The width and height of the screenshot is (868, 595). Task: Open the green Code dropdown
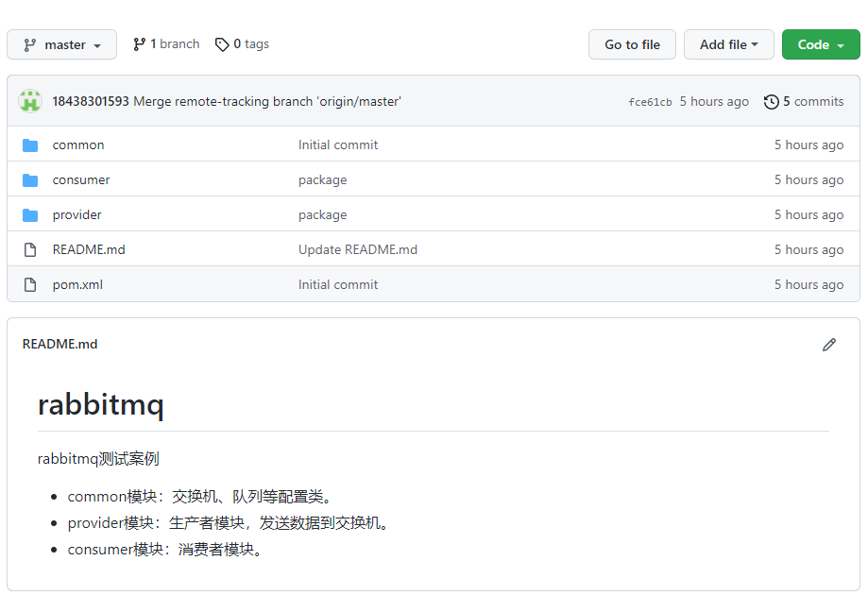[x=820, y=44]
